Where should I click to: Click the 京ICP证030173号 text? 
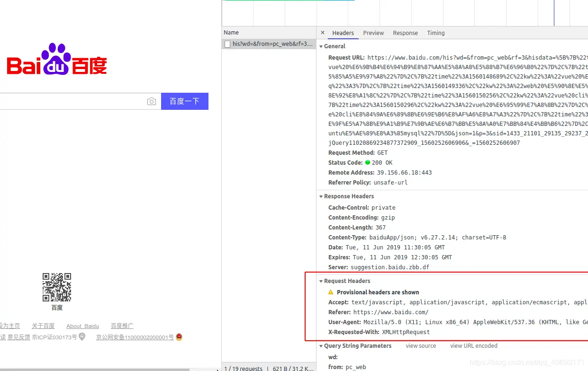click(x=54, y=337)
